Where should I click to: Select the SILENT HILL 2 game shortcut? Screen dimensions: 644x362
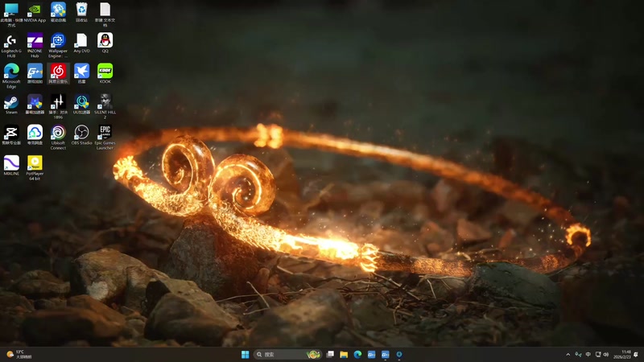click(x=105, y=107)
